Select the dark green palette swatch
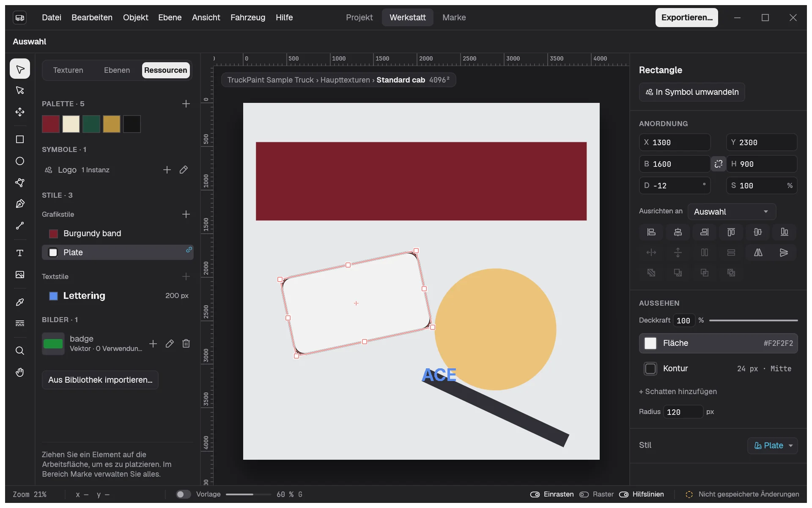812x508 pixels. click(x=91, y=124)
